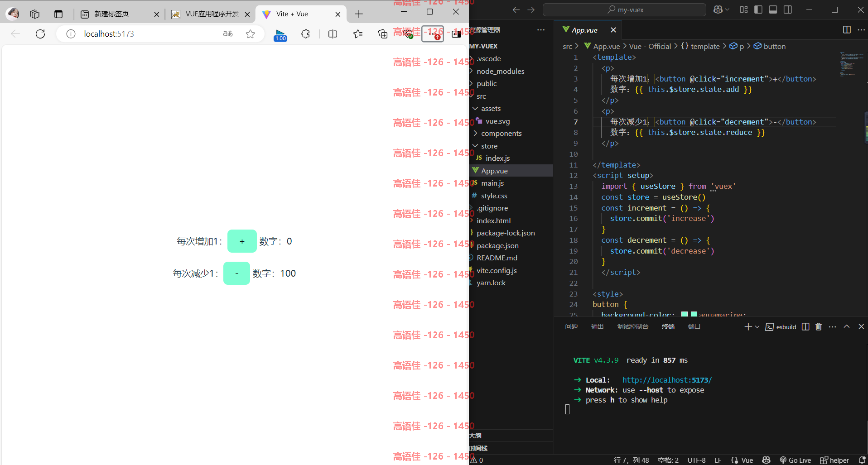Open Copilot chat icon in title bar
The height and width of the screenshot is (465, 868).
pyautogui.click(x=718, y=10)
